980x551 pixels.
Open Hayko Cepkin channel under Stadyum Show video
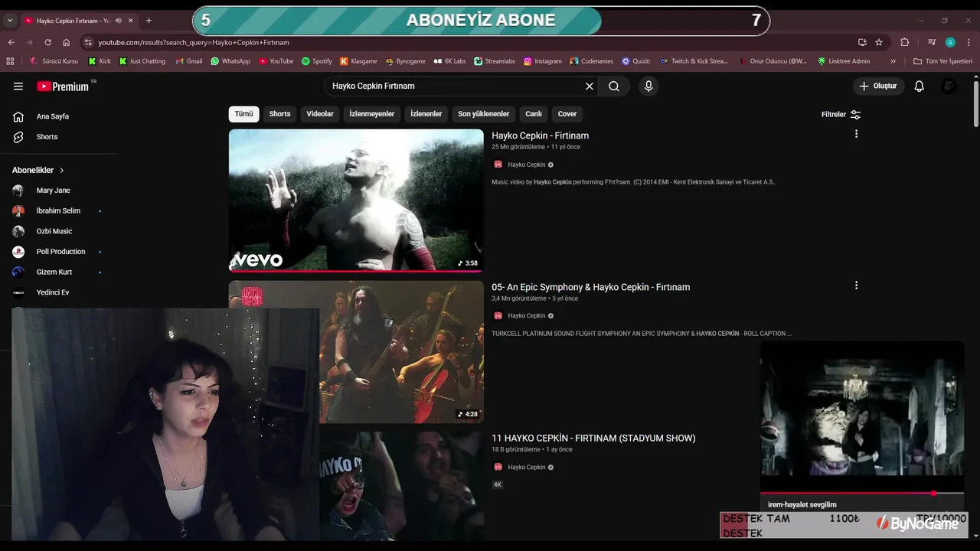527,468
